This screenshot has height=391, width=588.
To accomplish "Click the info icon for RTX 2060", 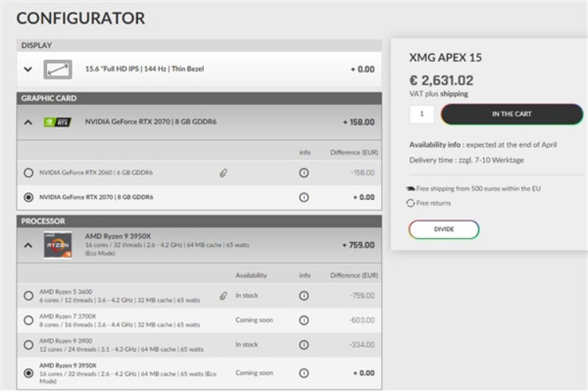I will tap(303, 173).
